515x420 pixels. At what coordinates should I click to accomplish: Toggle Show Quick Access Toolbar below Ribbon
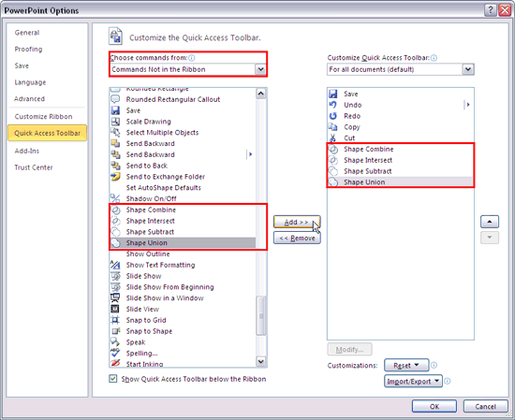[x=113, y=379]
